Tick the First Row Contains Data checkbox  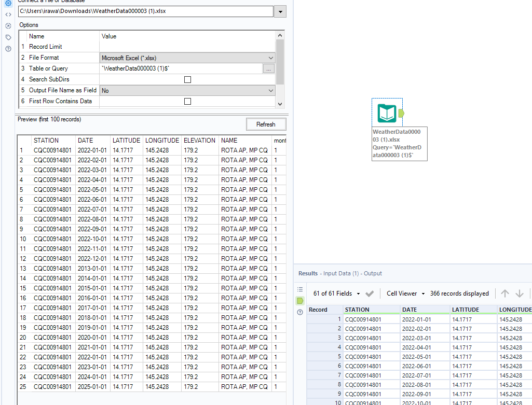[x=187, y=101]
